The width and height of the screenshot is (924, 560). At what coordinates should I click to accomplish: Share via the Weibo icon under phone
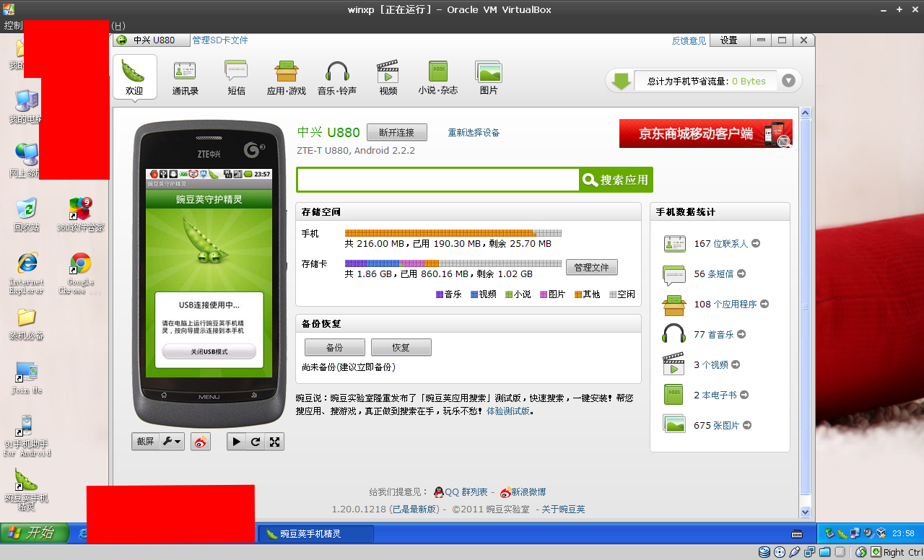pos(201,442)
